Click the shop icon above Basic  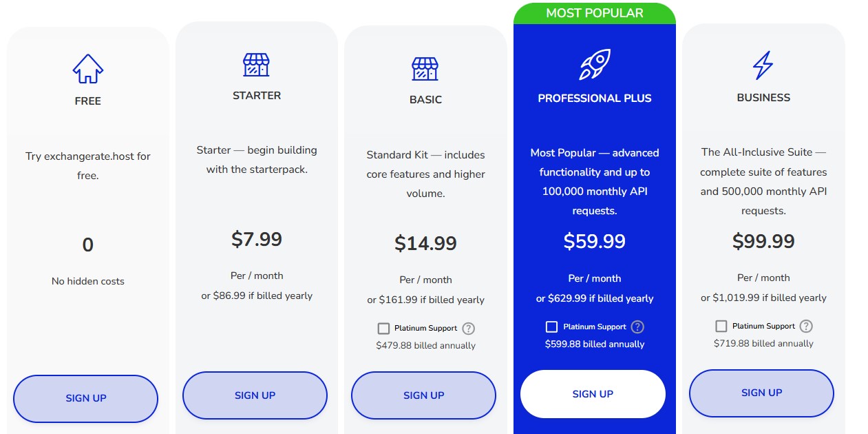[x=425, y=69]
